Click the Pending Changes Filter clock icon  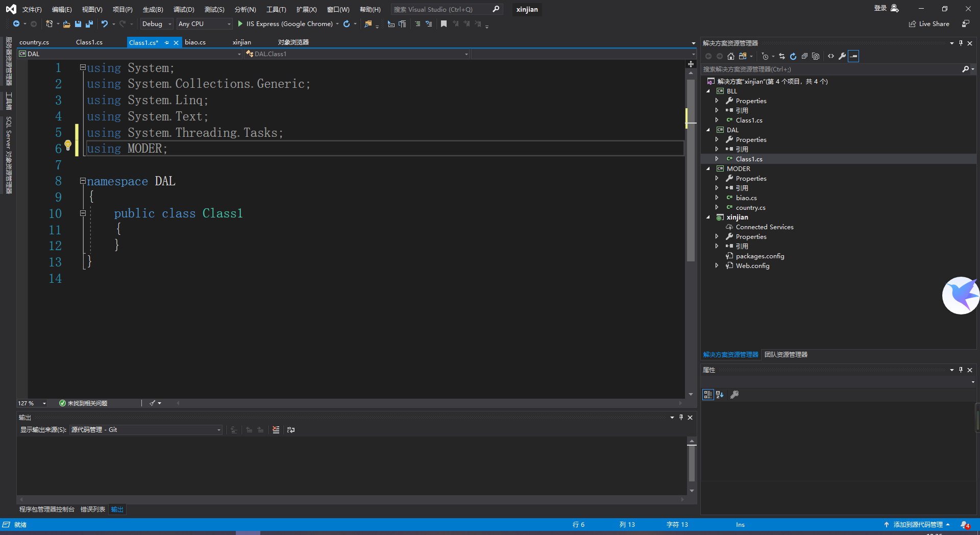click(765, 56)
